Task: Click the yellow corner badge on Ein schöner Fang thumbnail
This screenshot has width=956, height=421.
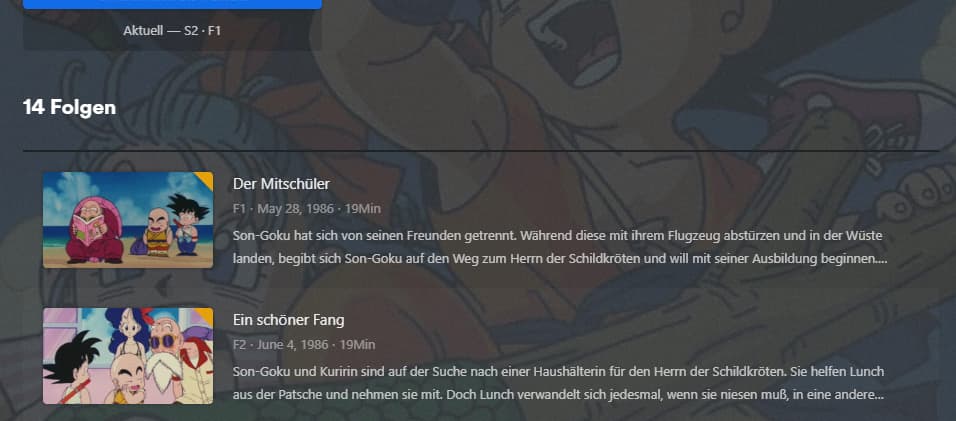Action: (x=205, y=314)
